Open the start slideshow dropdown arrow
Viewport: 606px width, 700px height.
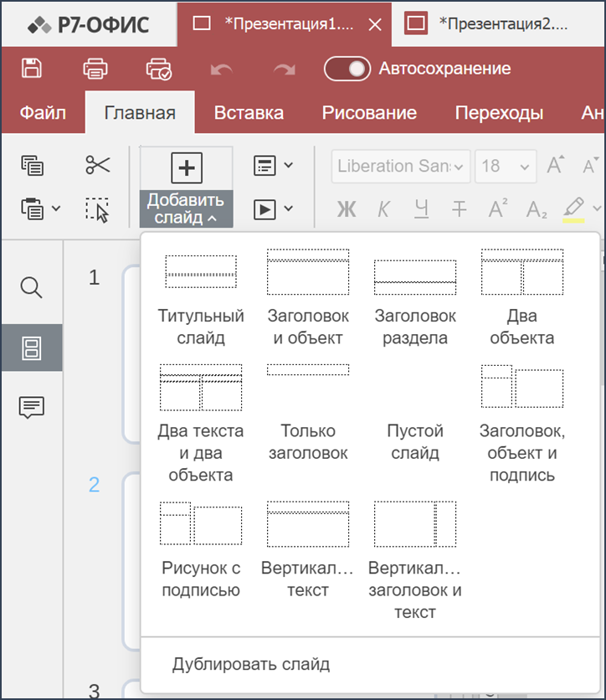point(289,208)
